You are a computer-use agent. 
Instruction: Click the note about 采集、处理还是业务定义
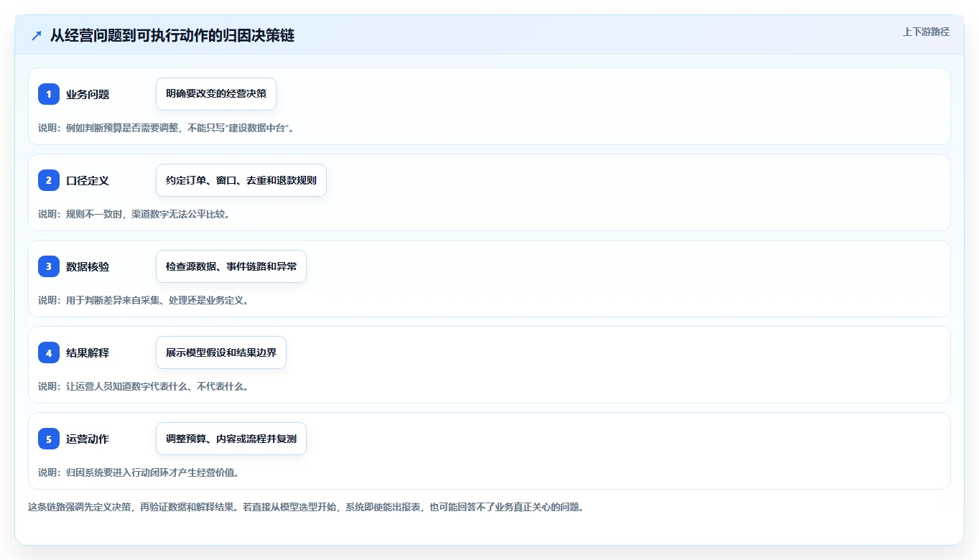pos(144,300)
